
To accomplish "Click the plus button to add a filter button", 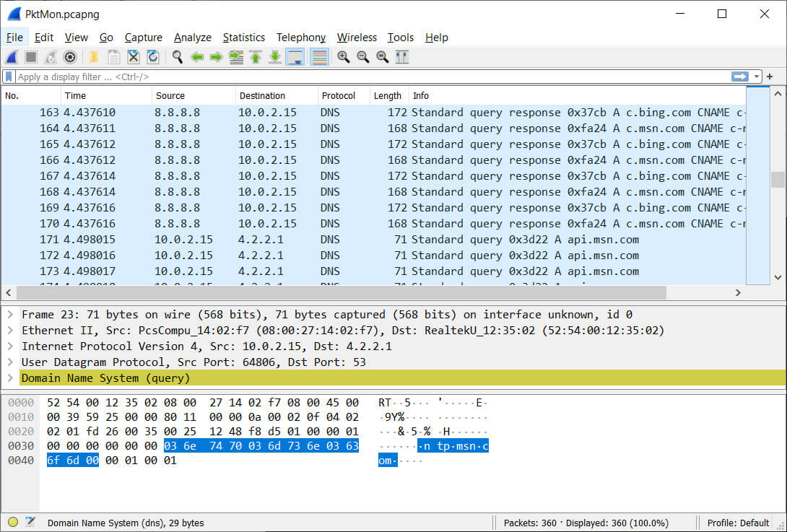I will [768, 77].
